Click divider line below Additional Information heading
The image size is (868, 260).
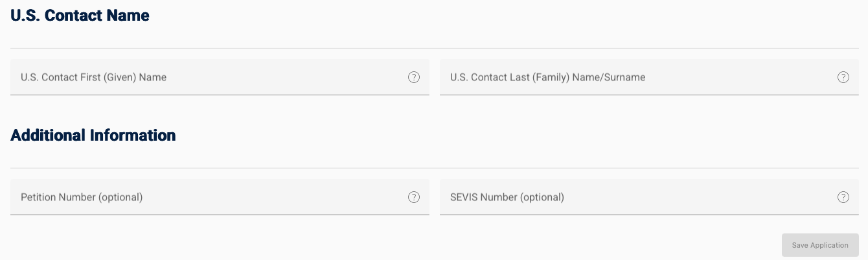pos(434,168)
